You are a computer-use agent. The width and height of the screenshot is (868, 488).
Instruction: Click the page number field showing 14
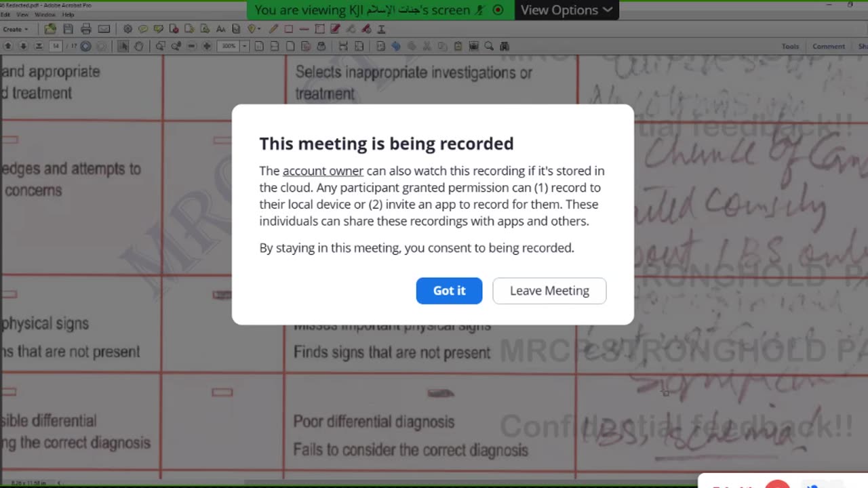coord(56,46)
